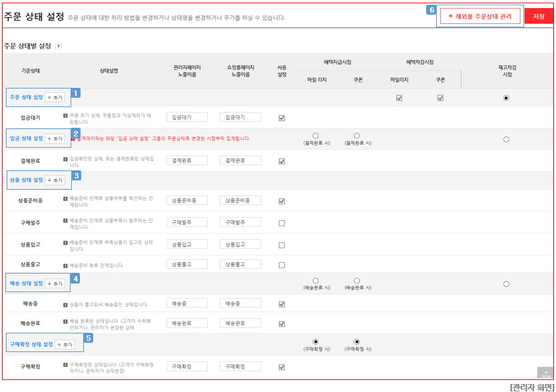Image resolution: width=556 pixels, height=392 pixels.
Task: Open 해외몰 주문상태 관리
Action: click(x=480, y=16)
